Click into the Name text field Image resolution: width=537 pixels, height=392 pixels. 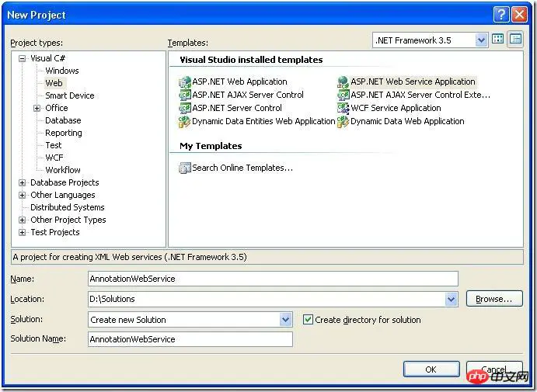pyautogui.click(x=273, y=279)
